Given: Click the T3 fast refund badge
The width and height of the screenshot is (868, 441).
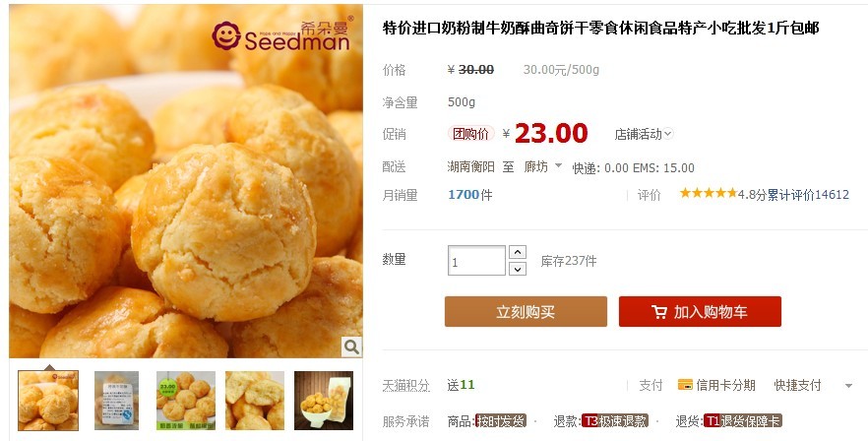Looking at the screenshot, I should [614, 421].
